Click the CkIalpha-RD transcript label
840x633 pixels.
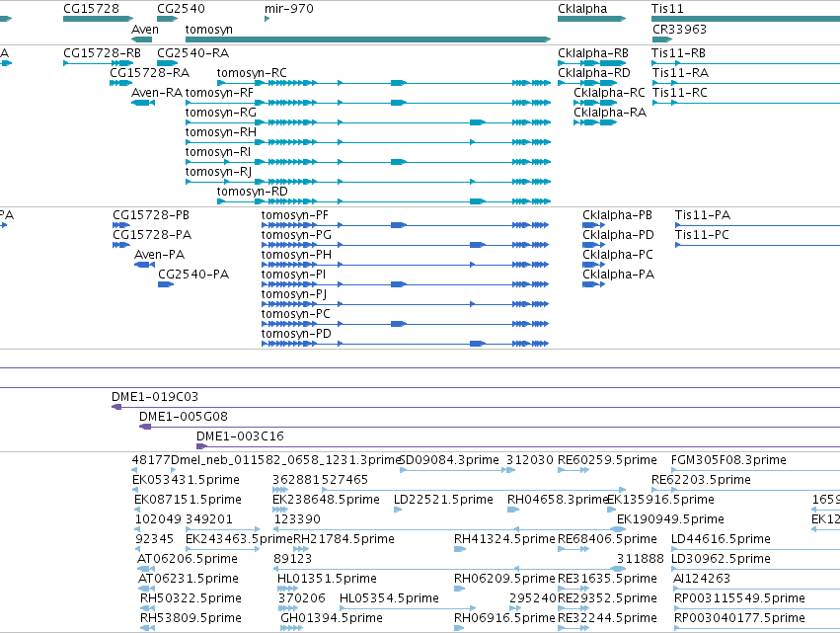pos(594,73)
